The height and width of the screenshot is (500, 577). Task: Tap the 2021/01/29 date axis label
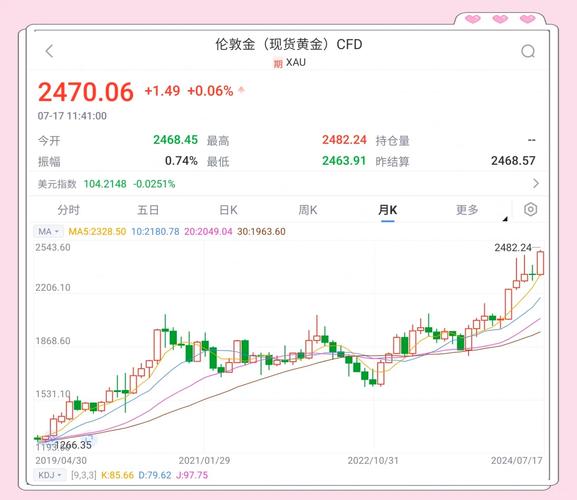pyautogui.click(x=204, y=460)
